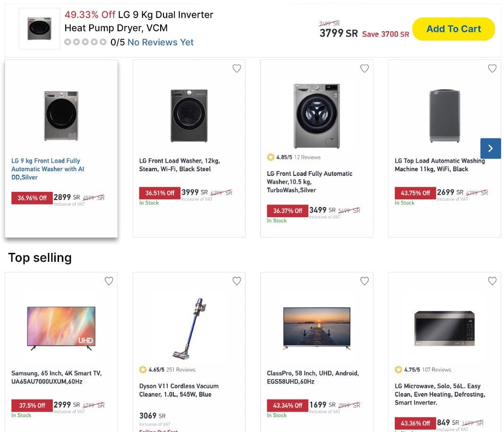Heart the ClassPro 58 Inch TV
The image size is (504, 432).
[364, 281]
